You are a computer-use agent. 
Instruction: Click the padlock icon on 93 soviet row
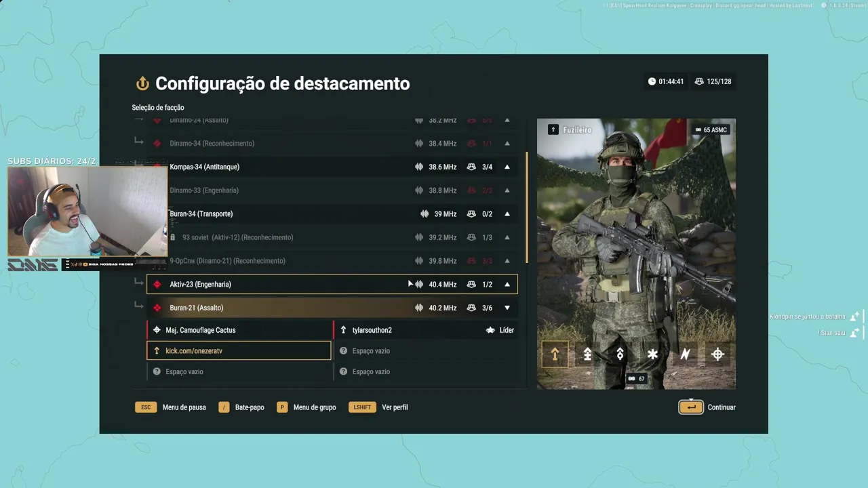point(173,237)
